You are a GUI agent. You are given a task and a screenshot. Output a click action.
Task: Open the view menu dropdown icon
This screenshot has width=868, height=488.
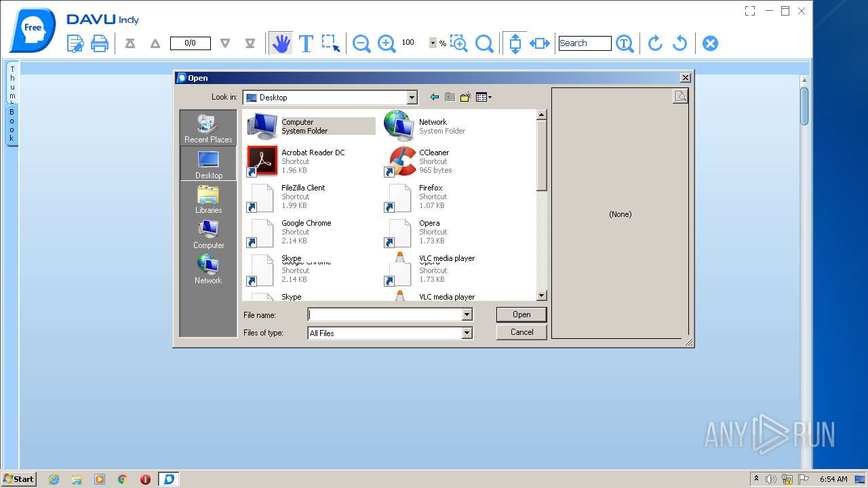pos(484,98)
